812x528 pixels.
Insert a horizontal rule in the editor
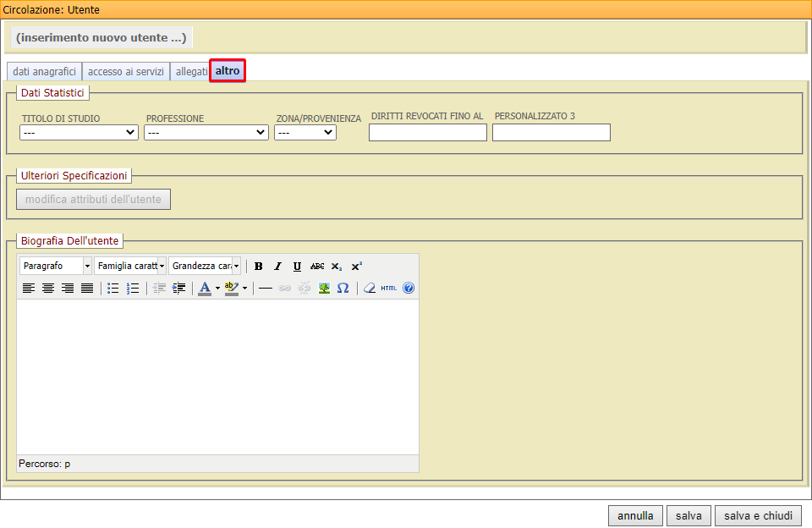tap(265, 288)
